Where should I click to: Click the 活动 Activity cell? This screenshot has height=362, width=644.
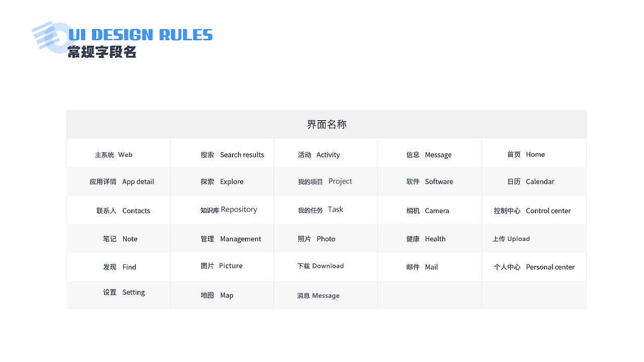[x=319, y=155]
